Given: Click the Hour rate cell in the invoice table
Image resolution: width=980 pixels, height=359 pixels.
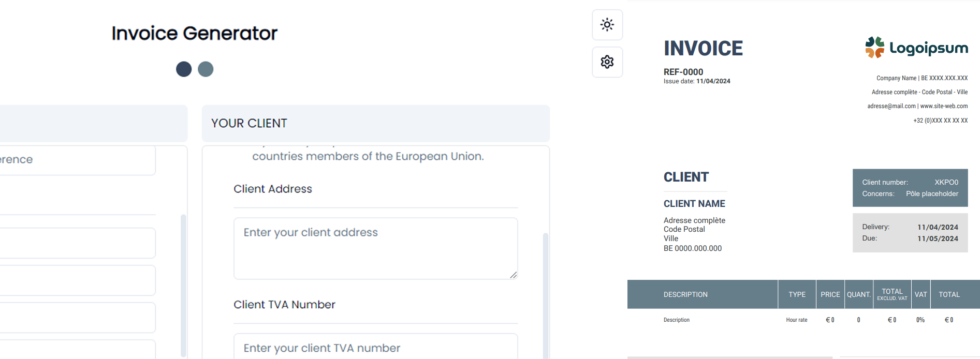Looking at the screenshot, I should [x=796, y=320].
